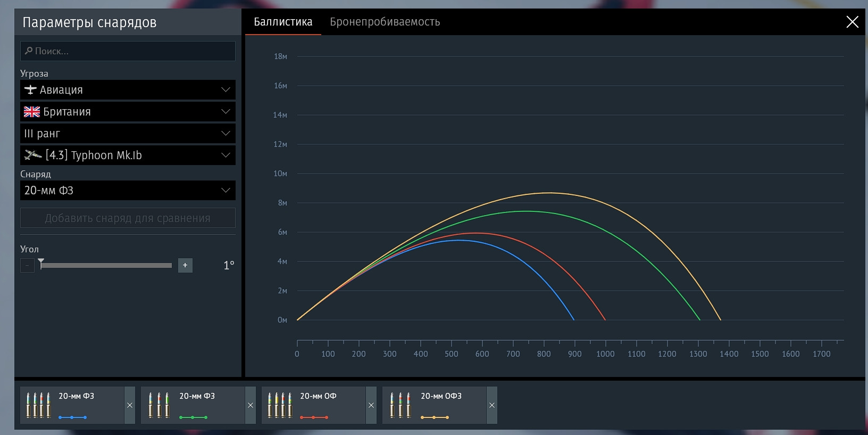
Task: Click the ammo belt icon on the blue-line card
Action: click(38, 405)
